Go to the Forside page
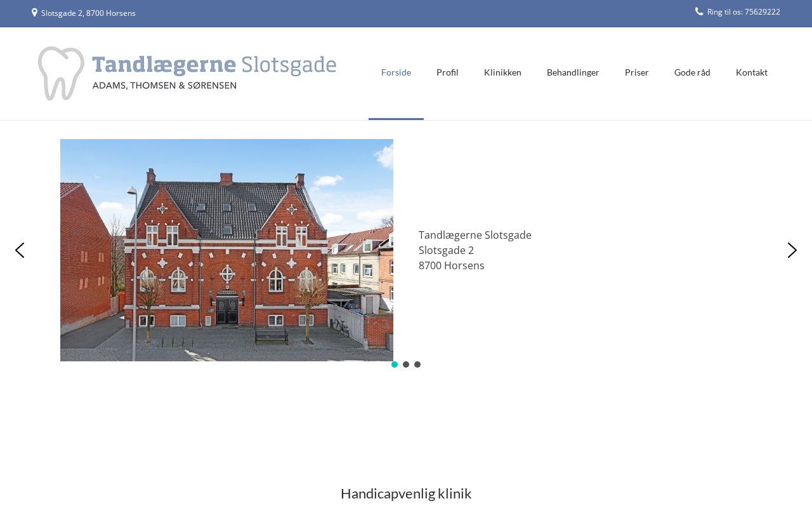 [396, 72]
